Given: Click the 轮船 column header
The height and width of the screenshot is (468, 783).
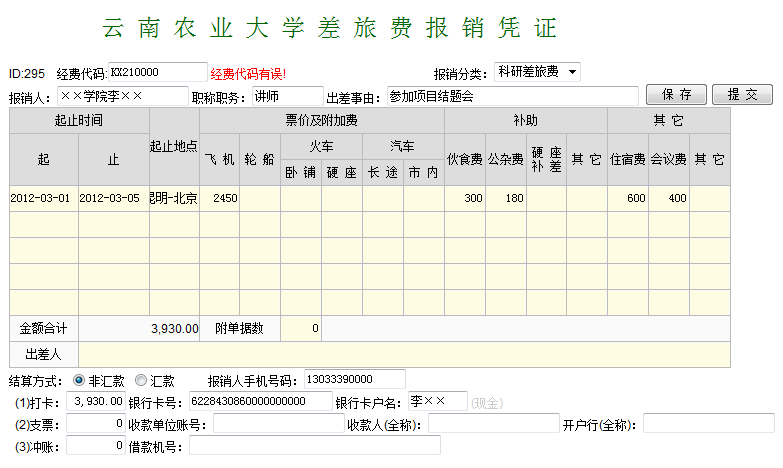Looking at the screenshot, I should pos(260,159).
